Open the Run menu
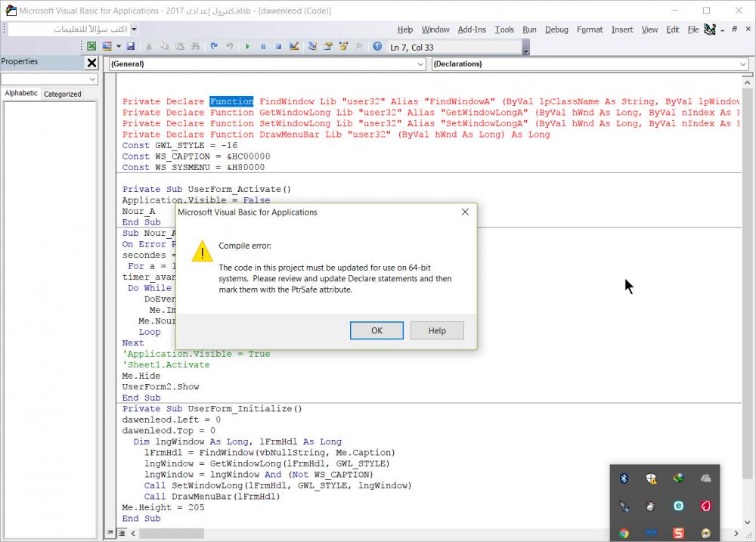The image size is (756, 542). tap(529, 29)
